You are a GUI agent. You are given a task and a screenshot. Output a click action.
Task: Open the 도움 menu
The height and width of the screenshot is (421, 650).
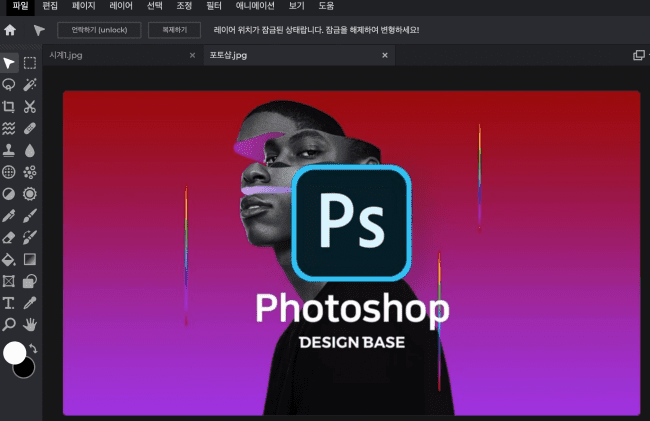point(326,6)
